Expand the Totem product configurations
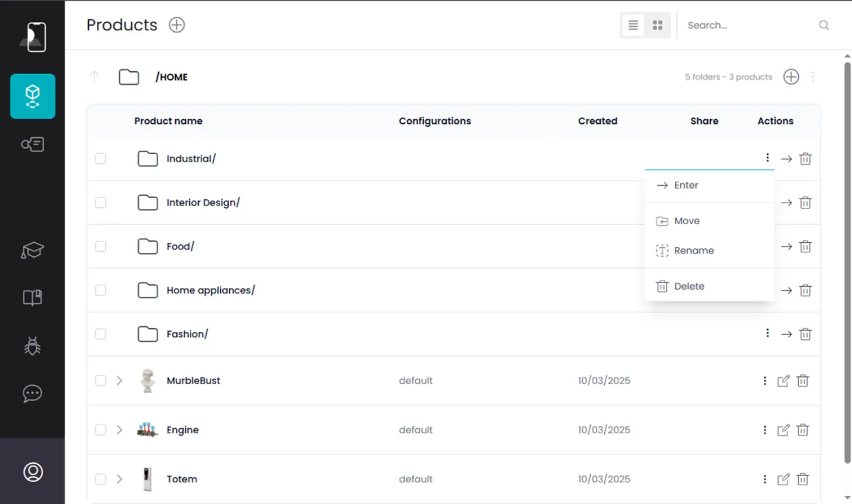852x504 pixels. (119, 479)
